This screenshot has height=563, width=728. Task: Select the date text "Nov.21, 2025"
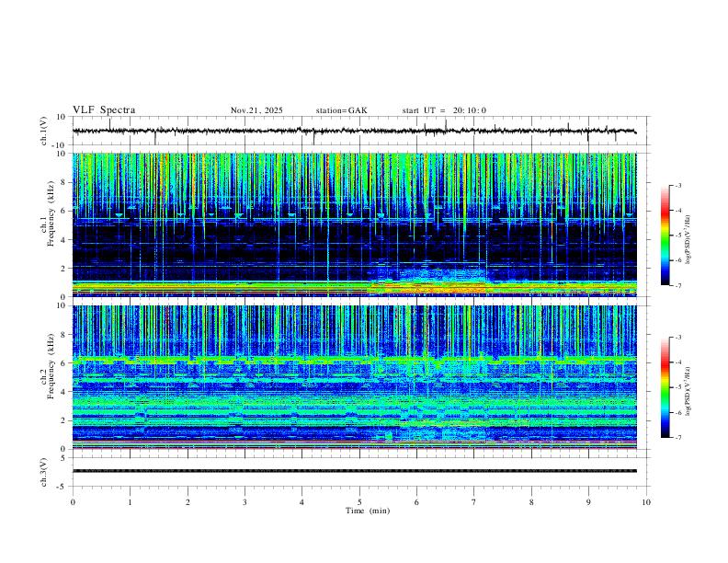256,110
